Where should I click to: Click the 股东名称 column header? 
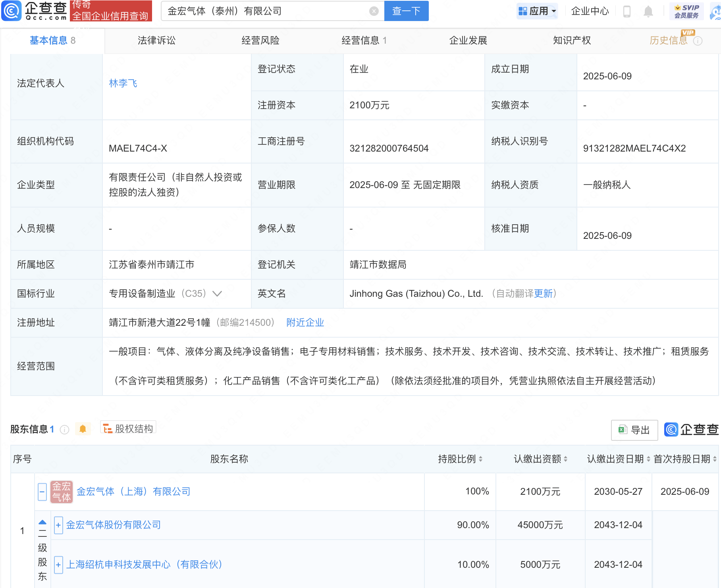point(229,459)
